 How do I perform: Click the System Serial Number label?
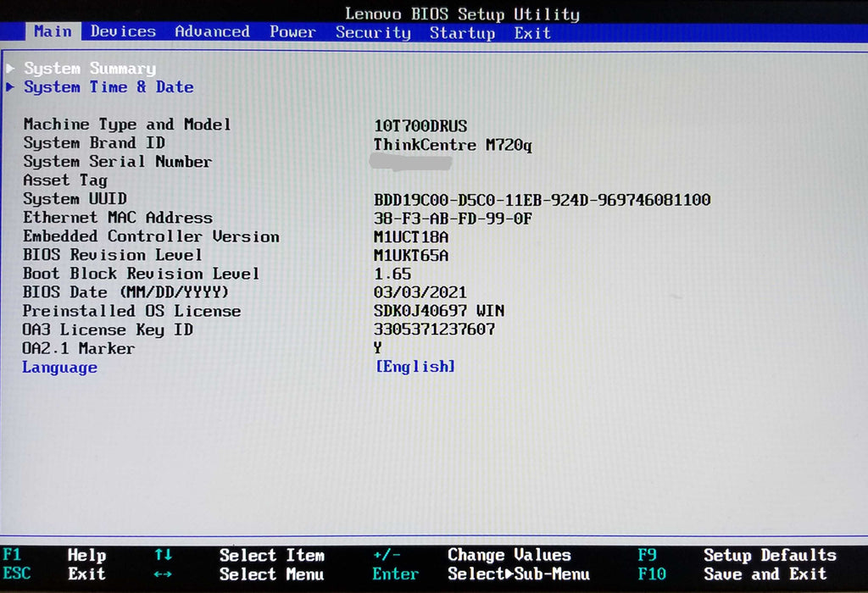click(117, 162)
